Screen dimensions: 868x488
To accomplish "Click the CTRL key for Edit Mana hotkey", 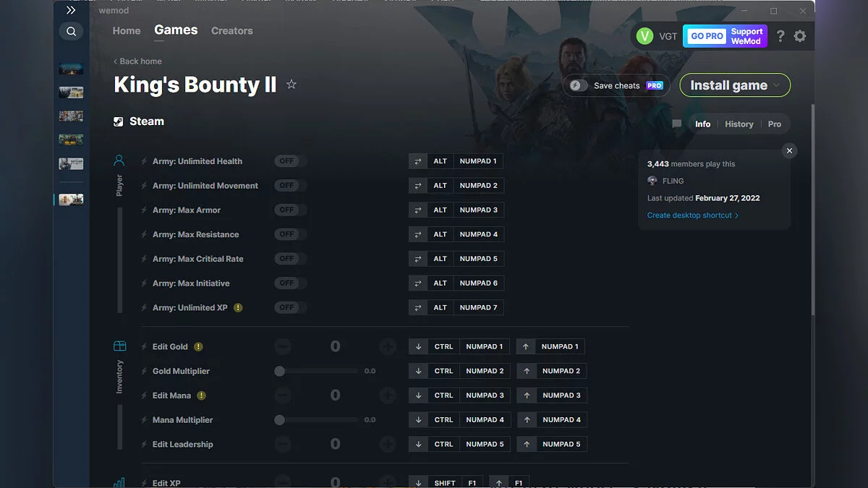I will (444, 395).
